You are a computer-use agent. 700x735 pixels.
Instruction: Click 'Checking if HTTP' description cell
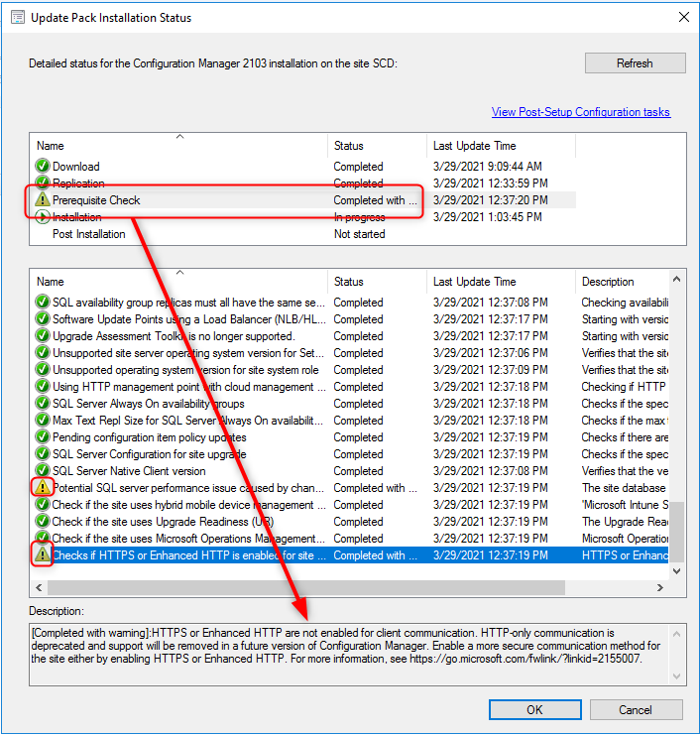click(x=624, y=387)
